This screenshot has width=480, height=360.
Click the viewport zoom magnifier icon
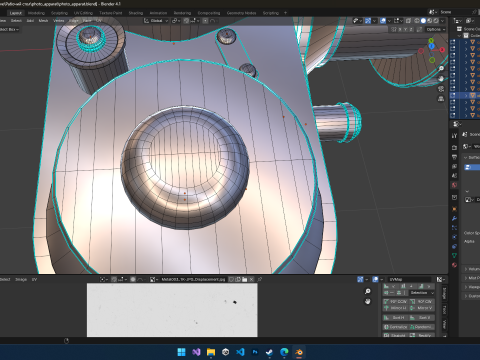point(441,69)
